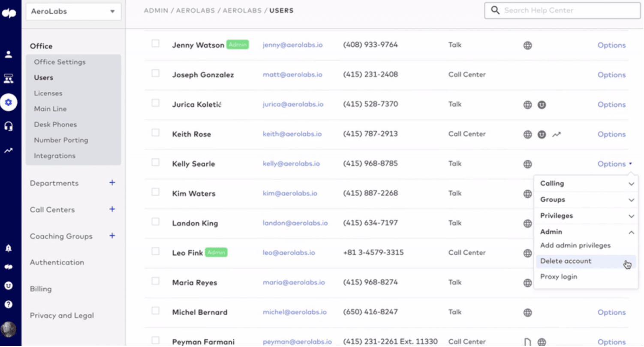This screenshot has height=347, width=644.
Task: Add a new Department with plus icon
Action: coord(112,182)
